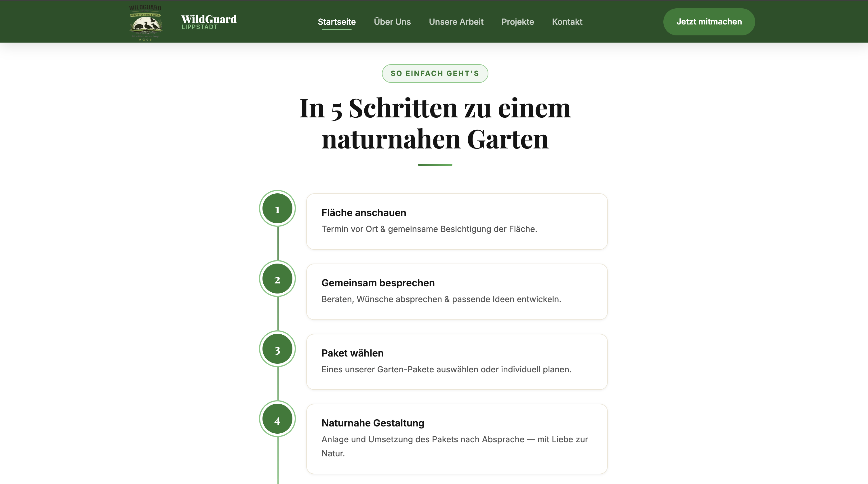Click the WildGuard Lippstadt wordmark link

pyautogui.click(x=209, y=22)
